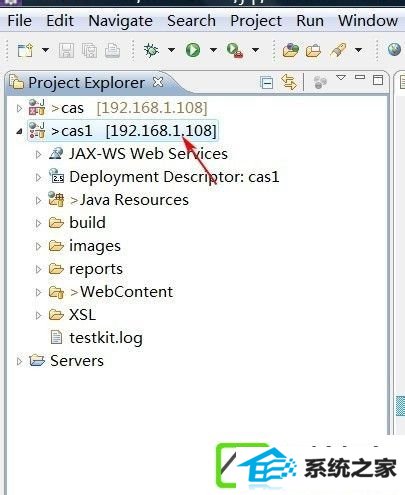Open the Project Explorer View Menu triangle

[x=341, y=78]
